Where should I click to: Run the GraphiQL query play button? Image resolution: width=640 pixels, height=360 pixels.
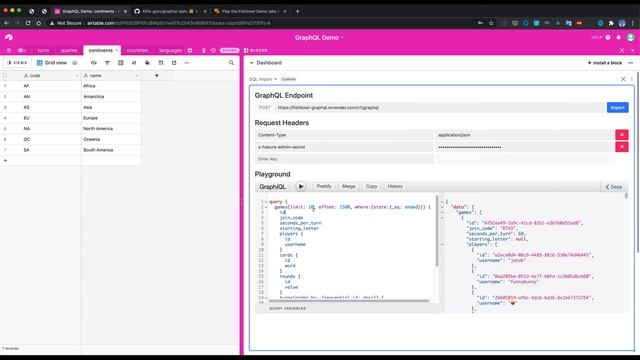tap(301, 187)
